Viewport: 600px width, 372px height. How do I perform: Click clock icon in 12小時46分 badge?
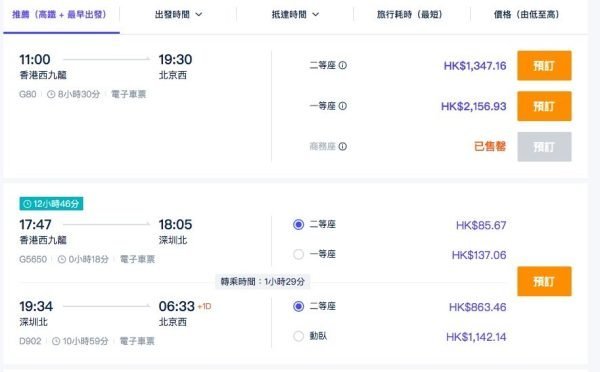coord(27,204)
